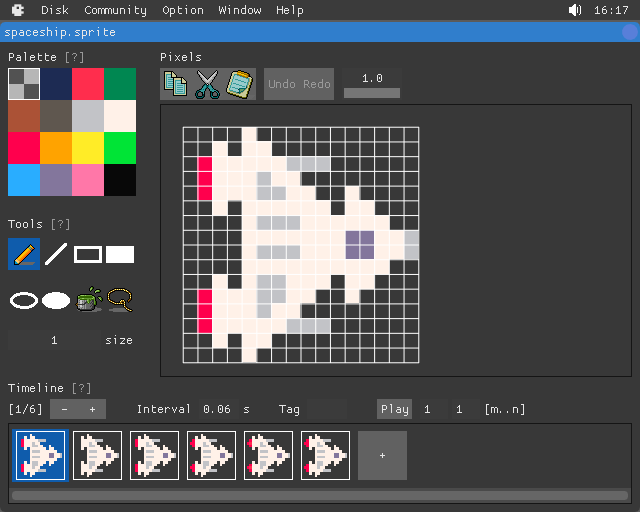Choose the Line tool
Image resolution: width=640 pixels, height=512 pixels.
tap(56, 254)
